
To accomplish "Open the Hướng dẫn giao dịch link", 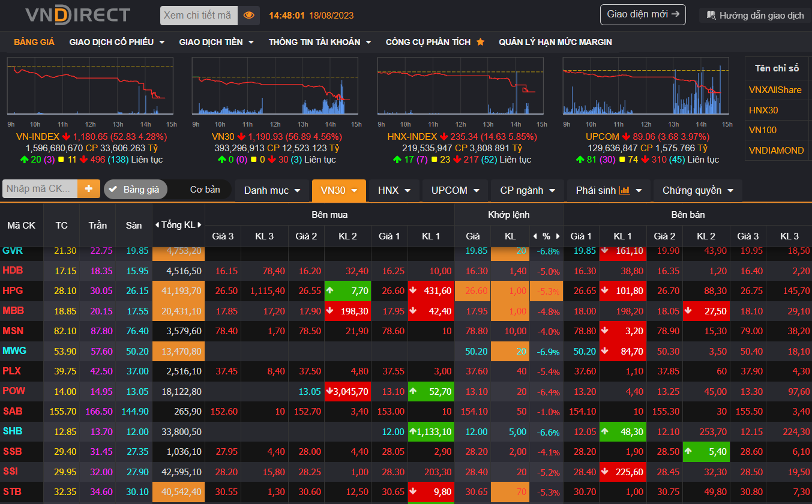I will pyautogui.click(x=755, y=16).
